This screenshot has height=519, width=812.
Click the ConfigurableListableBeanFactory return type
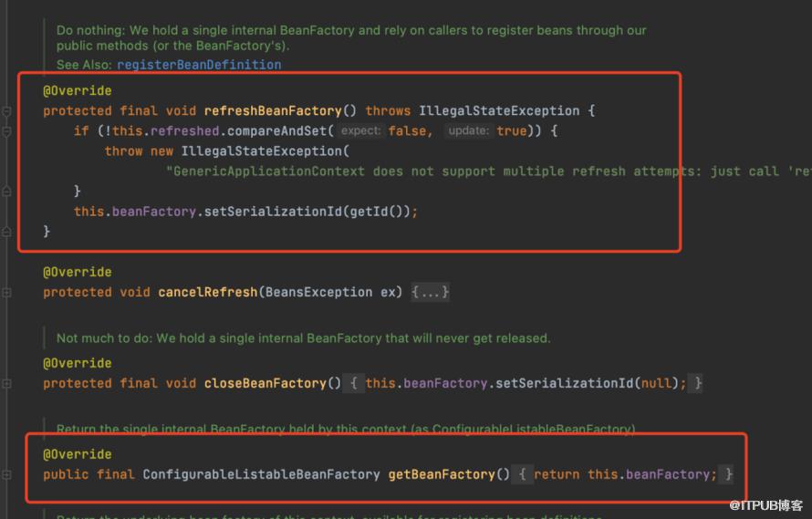(262, 474)
